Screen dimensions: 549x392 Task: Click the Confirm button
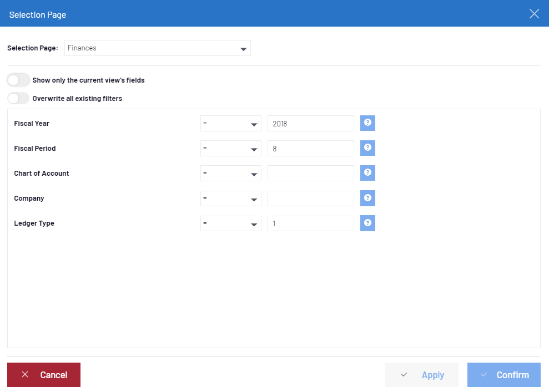503,375
